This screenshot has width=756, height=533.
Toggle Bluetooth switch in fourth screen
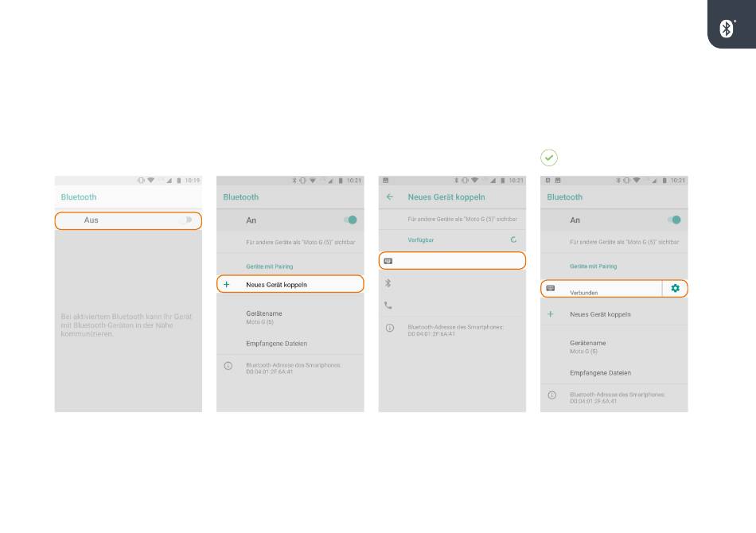click(675, 220)
